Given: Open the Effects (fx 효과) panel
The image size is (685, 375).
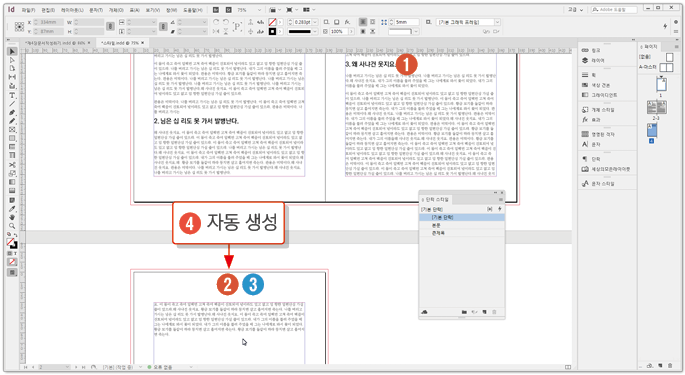Looking at the screenshot, I should tap(591, 120).
